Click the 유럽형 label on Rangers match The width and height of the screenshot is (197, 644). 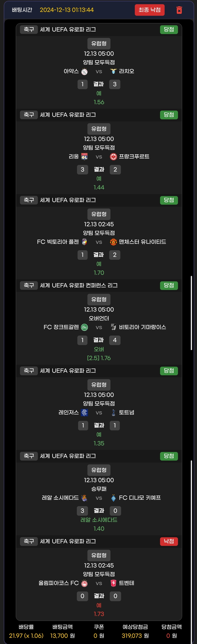(x=99, y=384)
